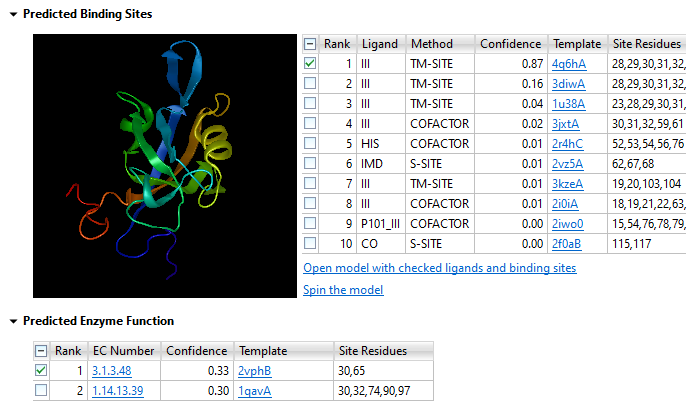Toggle select-all checkbox in enzyme function header

coord(41,351)
